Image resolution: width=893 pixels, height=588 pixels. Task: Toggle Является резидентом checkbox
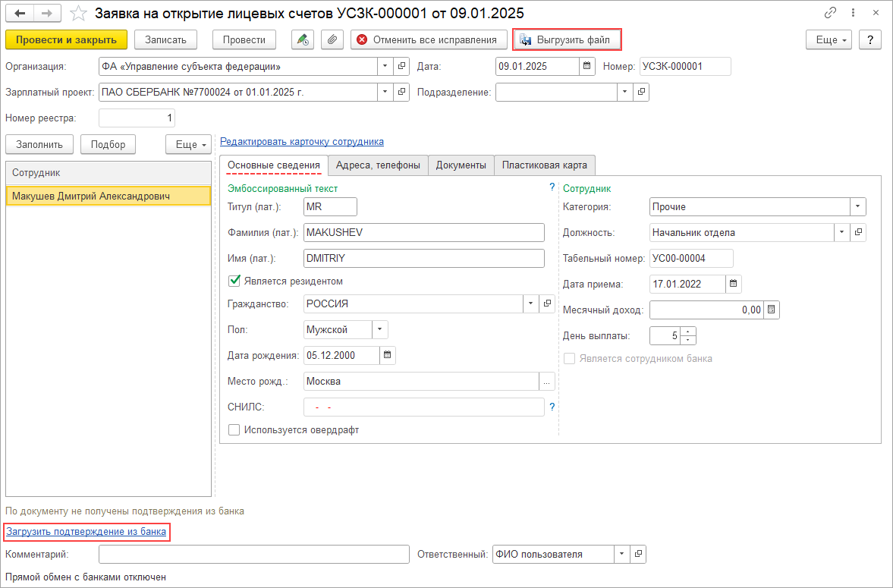(234, 281)
